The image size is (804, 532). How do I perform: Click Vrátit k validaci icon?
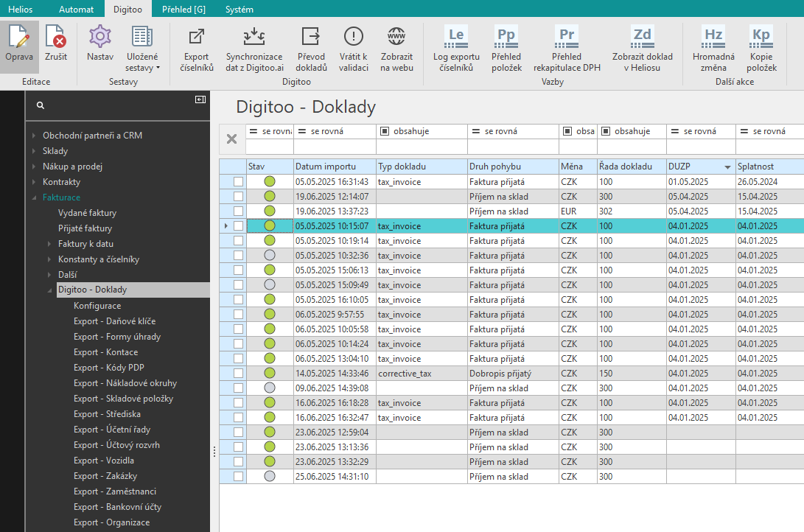353,37
